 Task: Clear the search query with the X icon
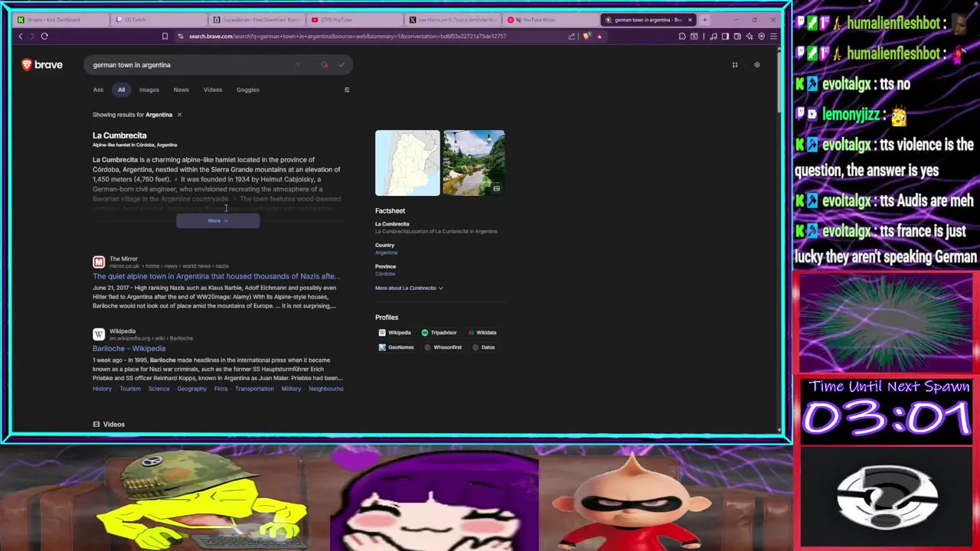coord(298,65)
